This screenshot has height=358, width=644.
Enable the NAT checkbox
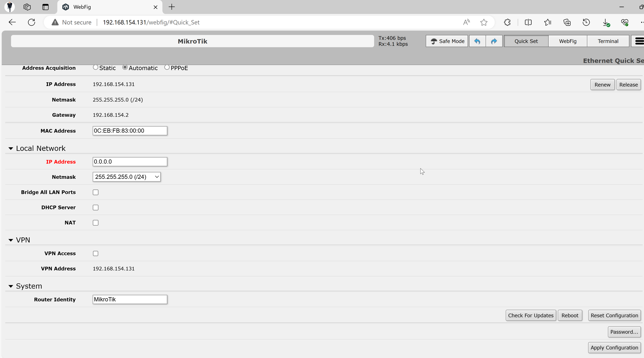tap(95, 223)
